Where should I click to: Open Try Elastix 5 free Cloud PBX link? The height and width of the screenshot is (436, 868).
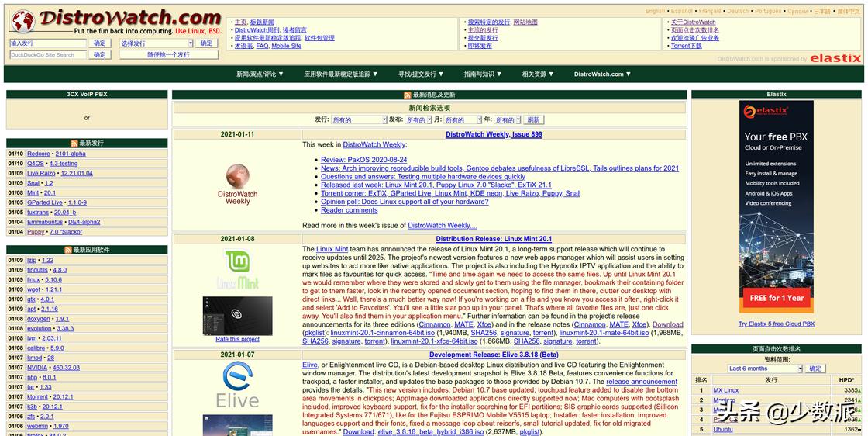tap(776, 324)
